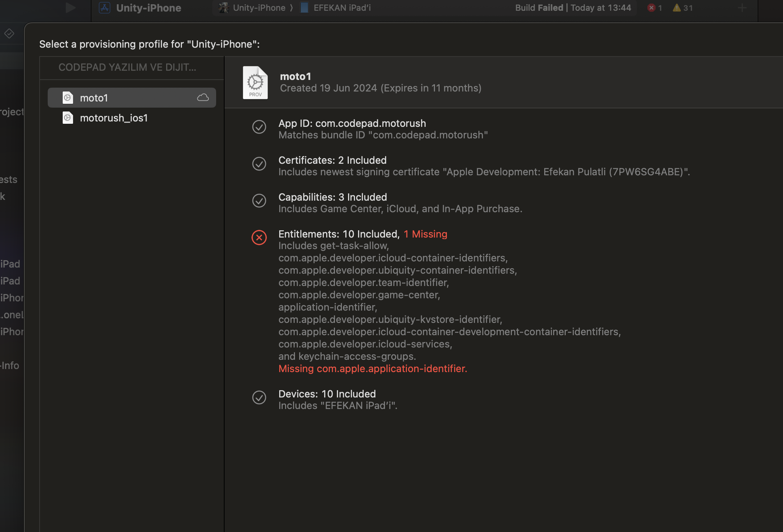Click 'Select a provisioning profile' heading
The width and height of the screenshot is (783, 532).
(150, 44)
